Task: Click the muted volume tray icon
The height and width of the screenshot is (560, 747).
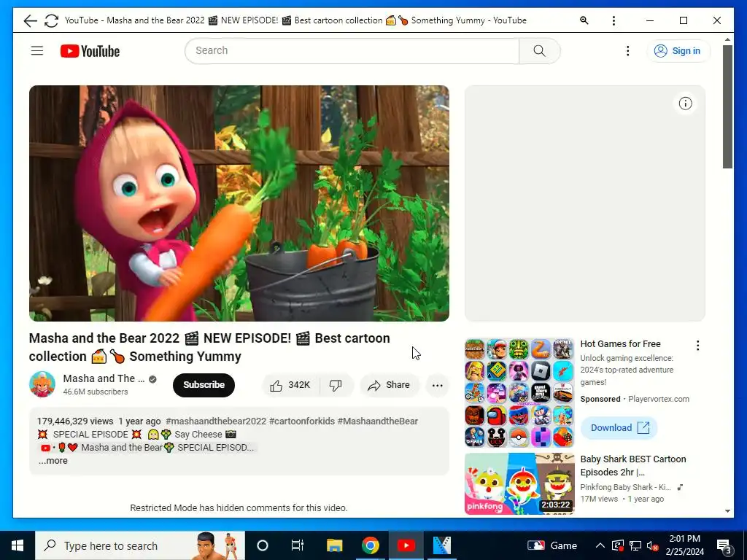Action: click(x=652, y=545)
